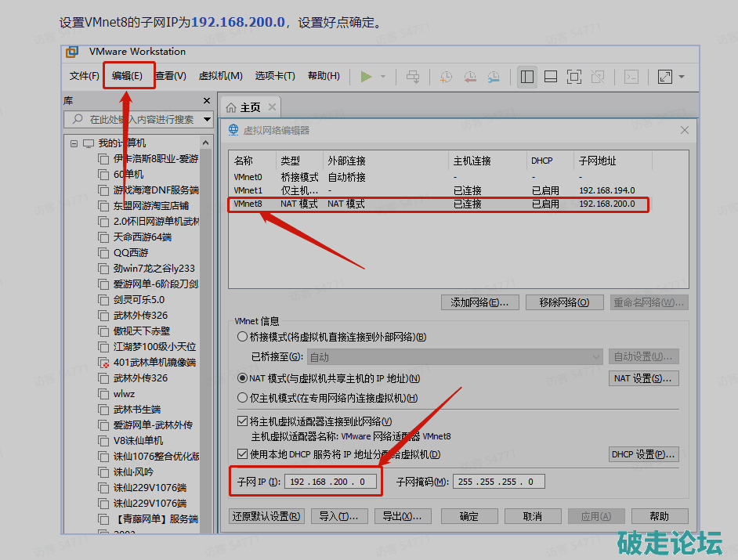Image resolution: width=738 pixels, height=560 pixels.
Task: Open the stretch view dropdown arrow
Action: click(682, 77)
